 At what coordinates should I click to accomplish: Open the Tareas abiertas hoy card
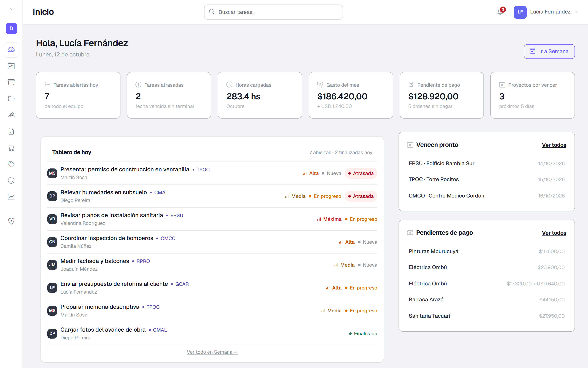click(x=78, y=95)
